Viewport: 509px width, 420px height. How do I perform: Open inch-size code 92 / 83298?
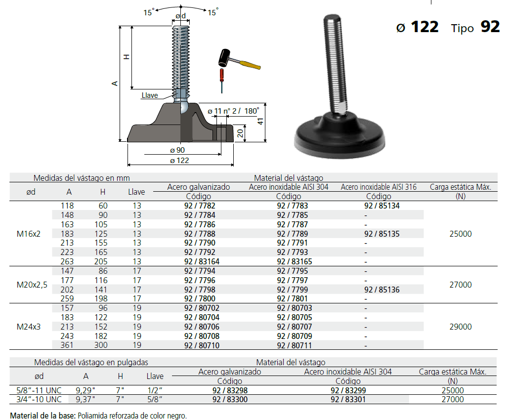tap(229, 390)
